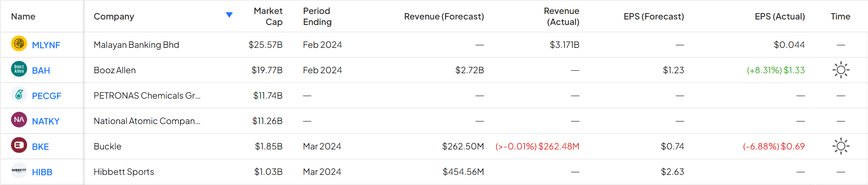Sort by the Revenue (Actual) header

pyautogui.click(x=562, y=17)
